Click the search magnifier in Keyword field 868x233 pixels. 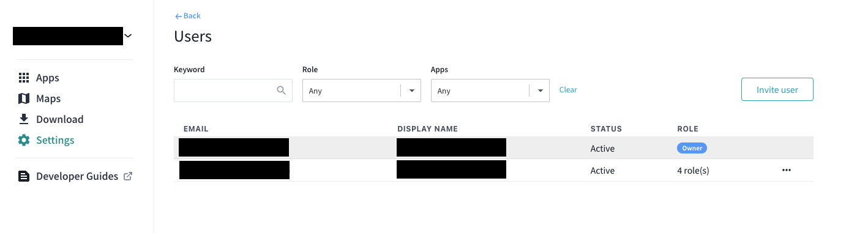click(x=282, y=91)
